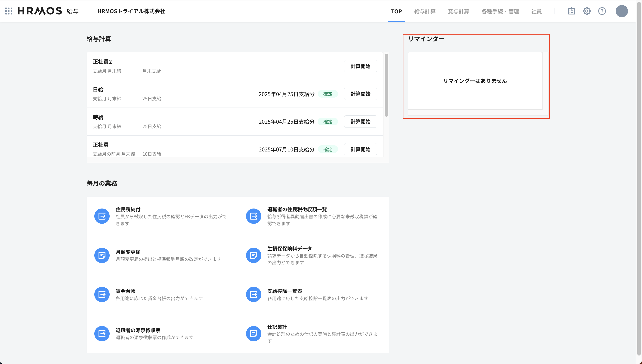Click the 住民税納付 export icon
This screenshot has width=642, height=364.
[102, 216]
